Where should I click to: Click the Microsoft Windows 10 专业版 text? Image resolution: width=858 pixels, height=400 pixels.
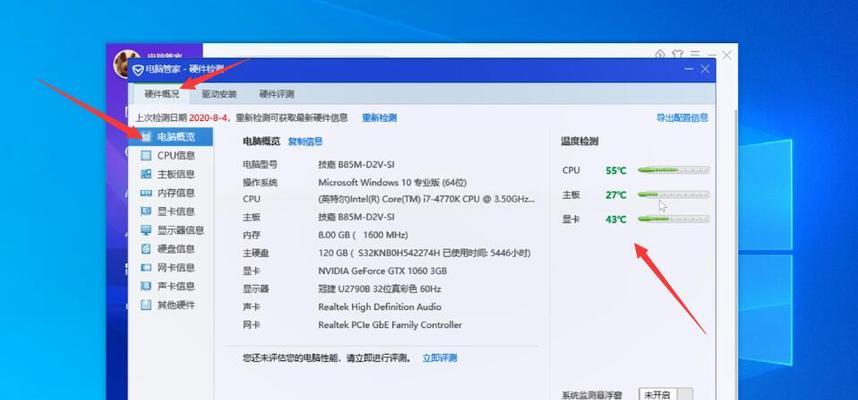392,182
